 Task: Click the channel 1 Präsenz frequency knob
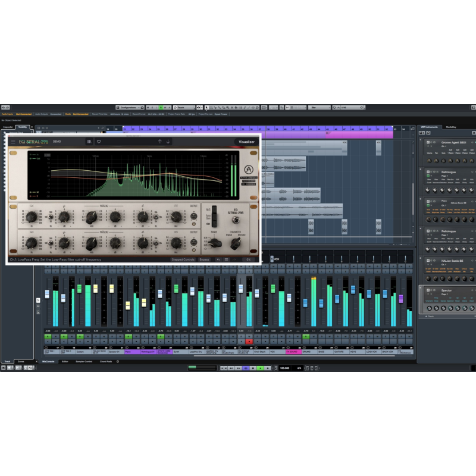click(92, 217)
